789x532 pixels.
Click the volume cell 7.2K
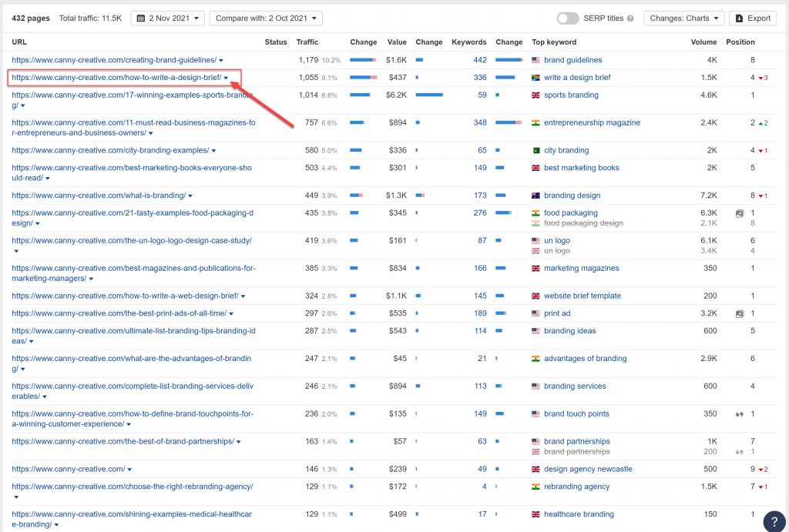709,196
